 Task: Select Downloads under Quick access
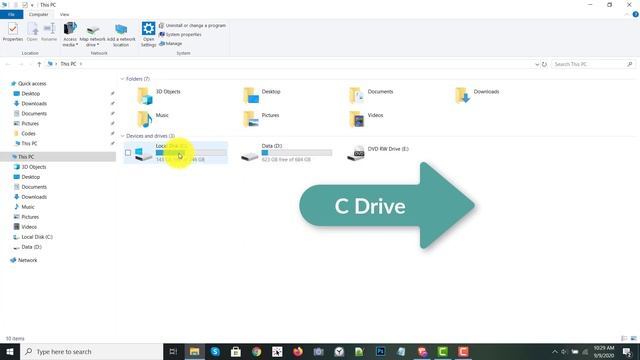tap(34, 103)
